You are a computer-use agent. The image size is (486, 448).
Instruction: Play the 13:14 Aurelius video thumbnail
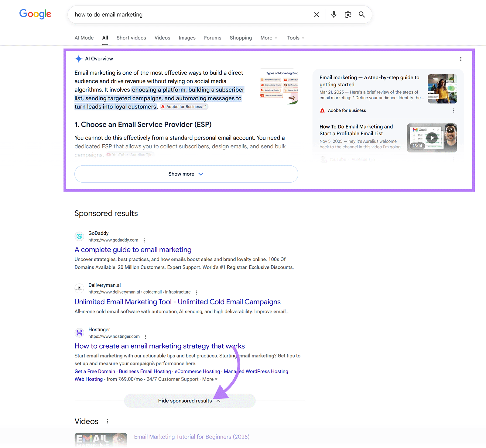pos(432,138)
